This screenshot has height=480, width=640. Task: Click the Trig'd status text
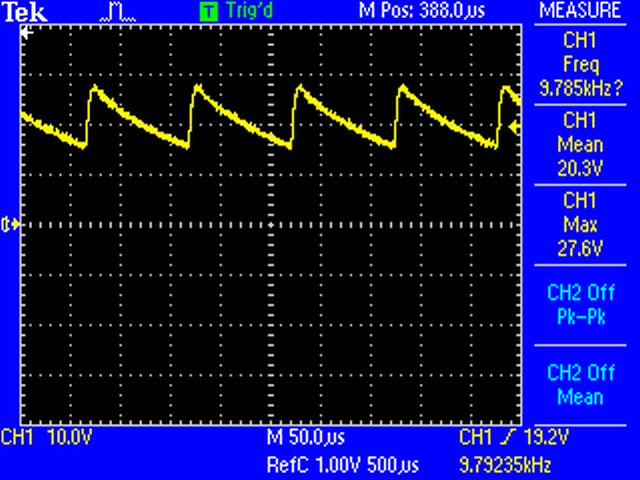[247, 12]
